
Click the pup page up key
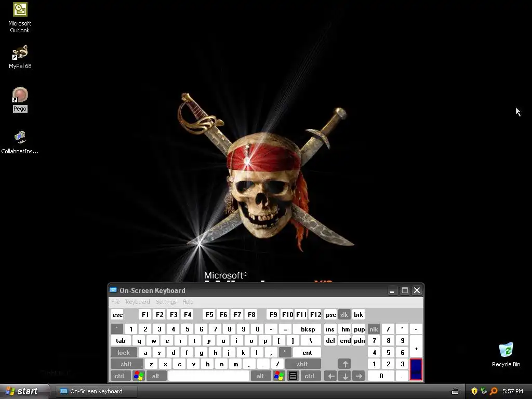[358, 329]
